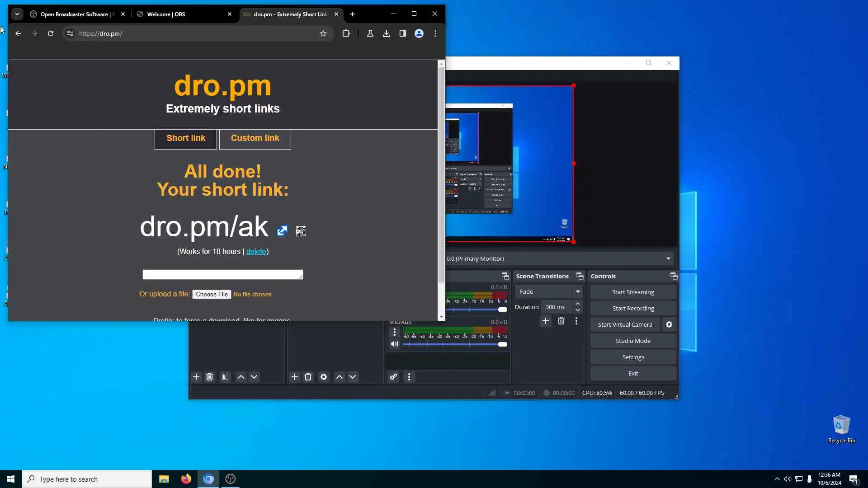Expand the Fade transition dropdown
This screenshot has height=488, width=868.
(577, 291)
